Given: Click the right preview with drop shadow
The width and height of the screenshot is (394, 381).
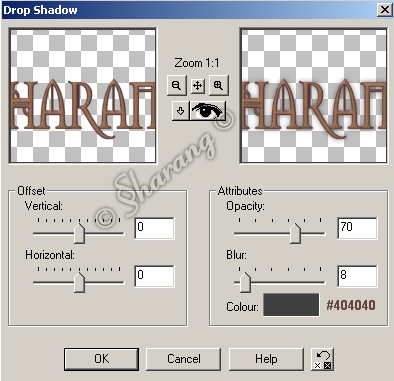Looking at the screenshot, I should [314, 96].
